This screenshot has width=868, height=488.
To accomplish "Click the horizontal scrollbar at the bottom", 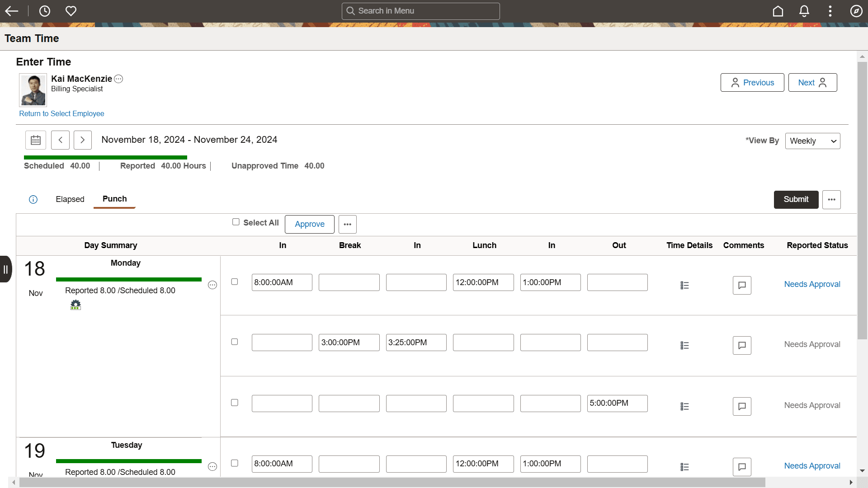I will 392,483.
